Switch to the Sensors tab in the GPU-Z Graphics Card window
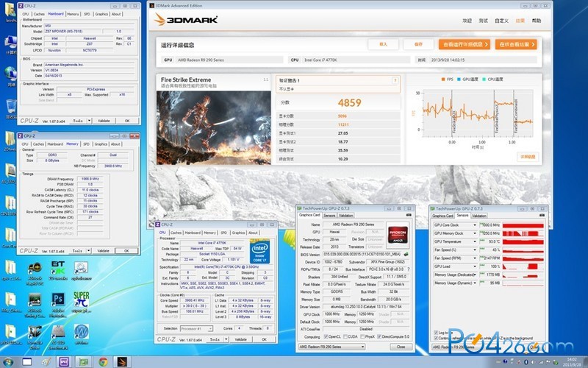 329,215
